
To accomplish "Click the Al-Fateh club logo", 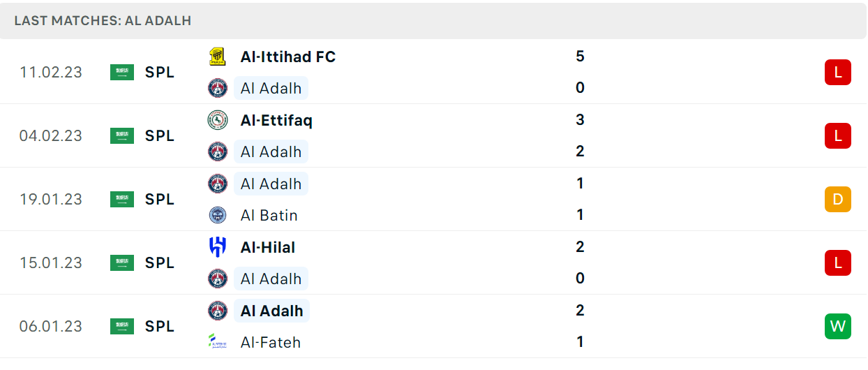I will pos(218,342).
